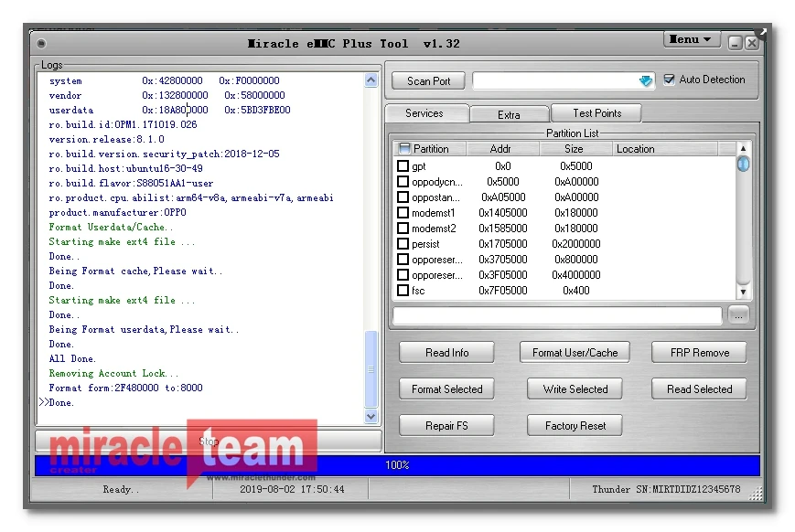Click the '...' button beside partition list
This screenshot has height=532, width=795.
pyautogui.click(x=738, y=315)
